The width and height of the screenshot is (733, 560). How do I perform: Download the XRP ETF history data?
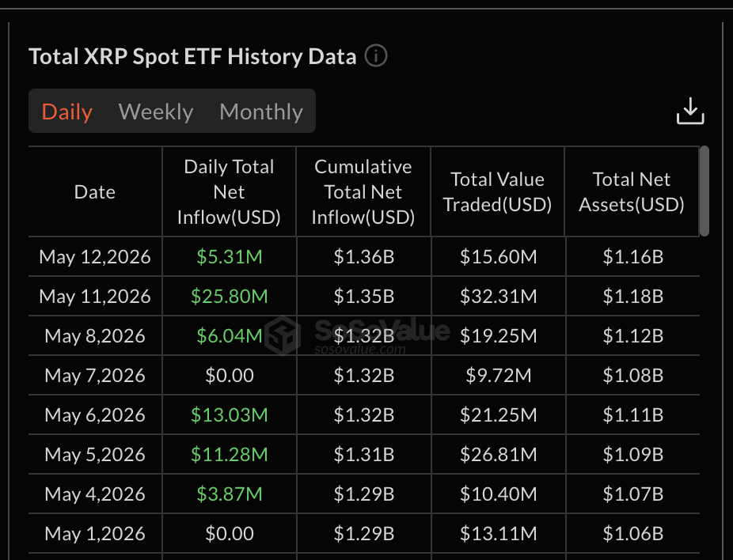pyautogui.click(x=690, y=112)
